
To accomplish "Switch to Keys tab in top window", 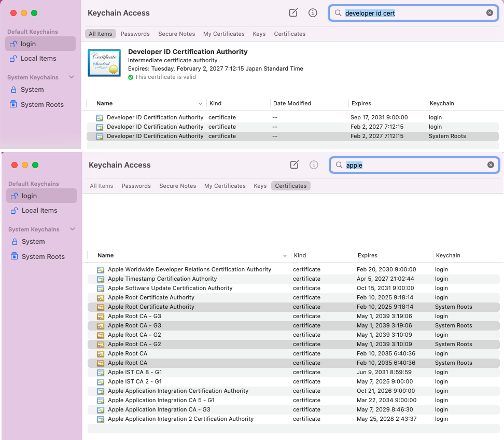I will [x=259, y=34].
